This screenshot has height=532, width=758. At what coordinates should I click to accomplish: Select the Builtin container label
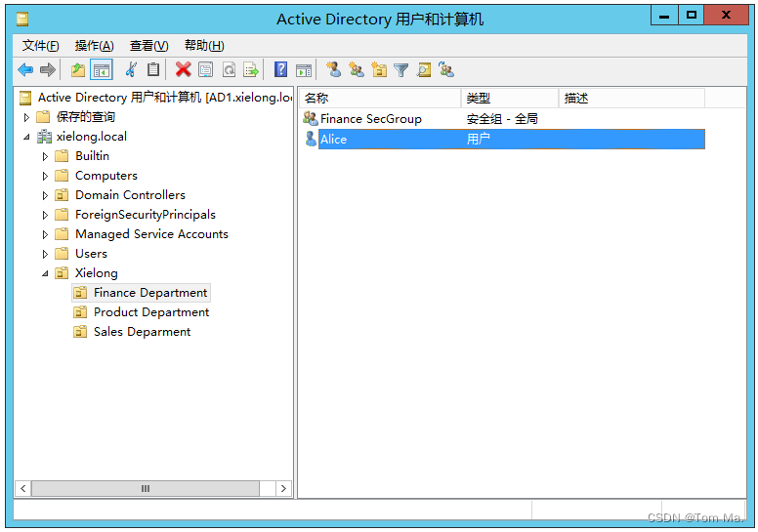[x=93, y=156]
